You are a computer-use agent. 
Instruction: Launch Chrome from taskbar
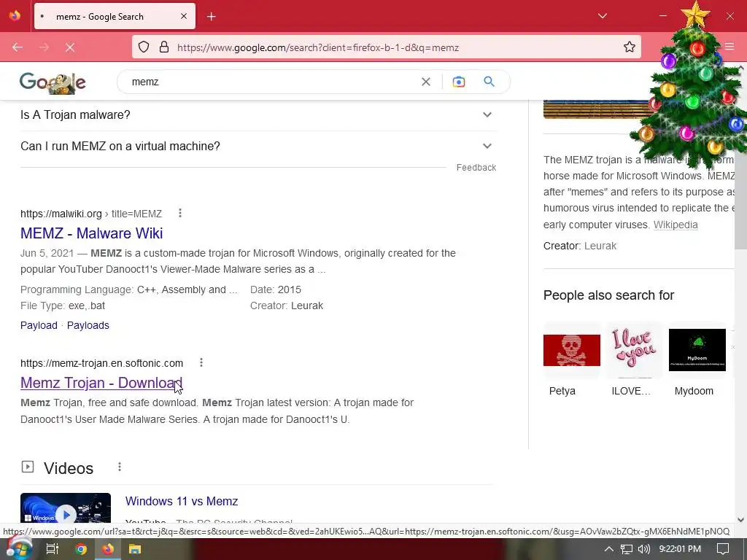click(x=81, y=549)
